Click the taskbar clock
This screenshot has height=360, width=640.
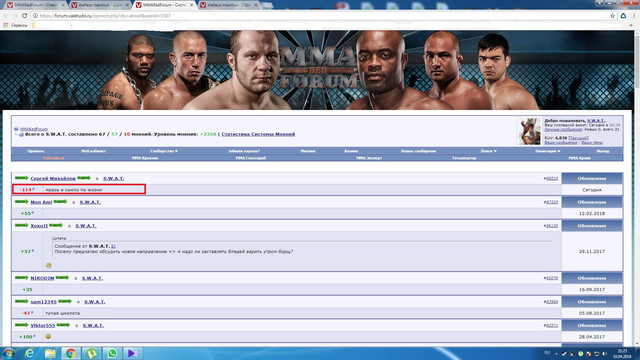click(622, 353)
